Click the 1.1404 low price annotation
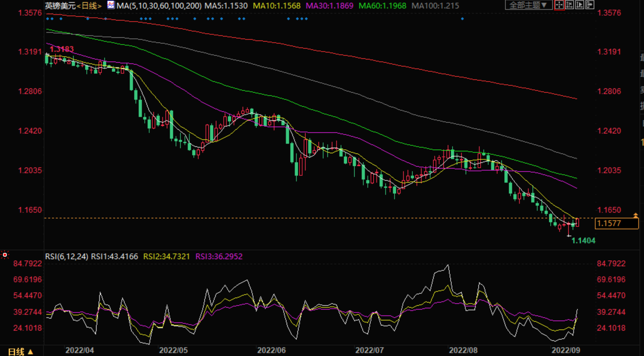This screenshot has height=356, width=644. [x=583, y=241]
